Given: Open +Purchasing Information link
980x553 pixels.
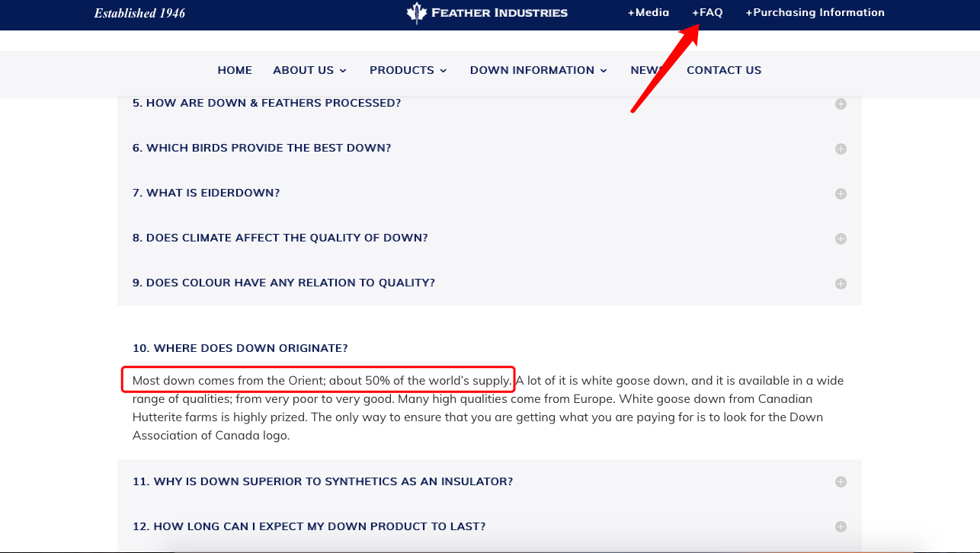Looking at the screenshot, I should (x=815, y=12).
